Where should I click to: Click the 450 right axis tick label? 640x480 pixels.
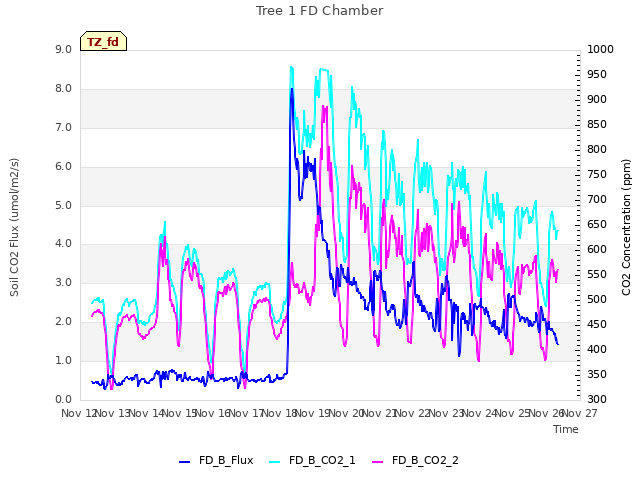tap(597, 324)
